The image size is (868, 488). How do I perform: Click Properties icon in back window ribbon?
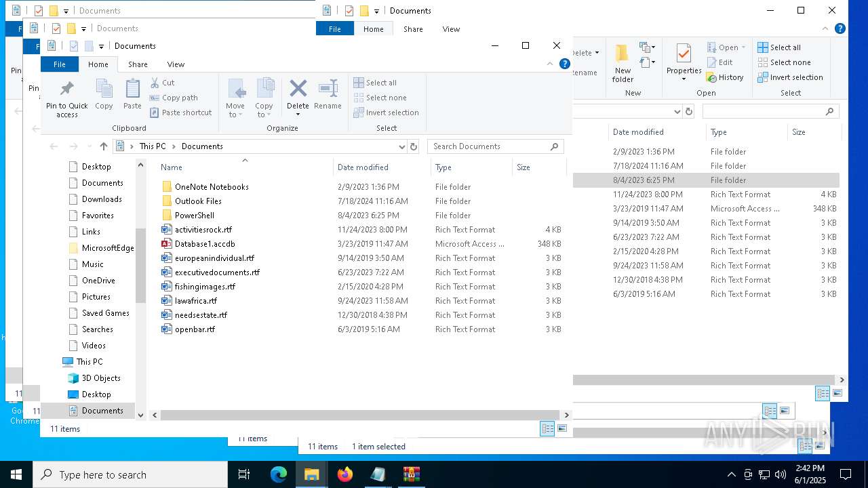click(684, 62)
